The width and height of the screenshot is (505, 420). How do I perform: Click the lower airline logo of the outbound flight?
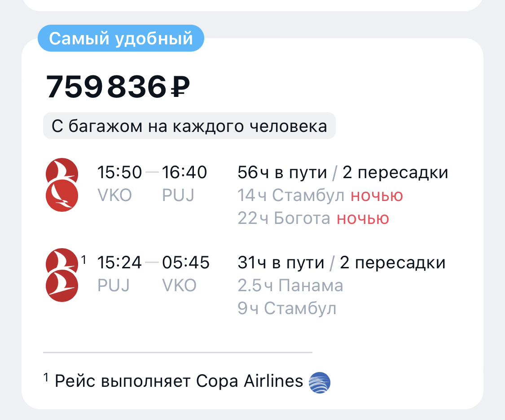pyautogui.click(x=62, y=196)
